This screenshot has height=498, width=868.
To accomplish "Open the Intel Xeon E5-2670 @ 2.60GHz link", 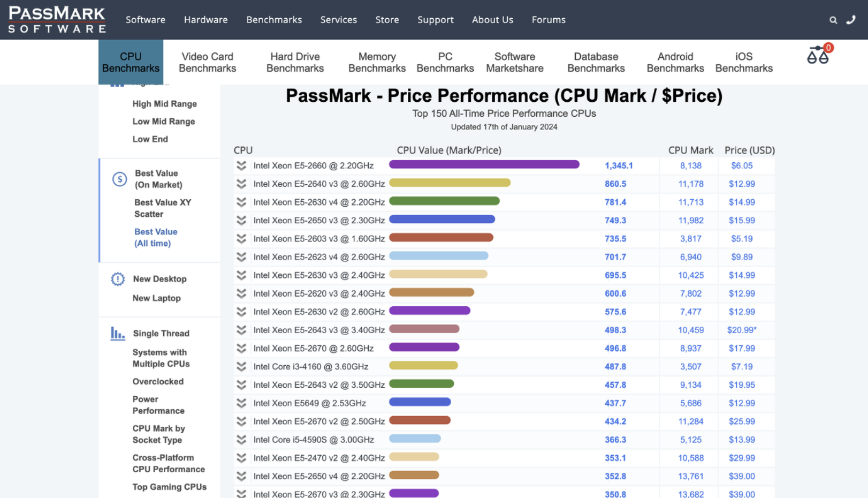I will point(314,348).
